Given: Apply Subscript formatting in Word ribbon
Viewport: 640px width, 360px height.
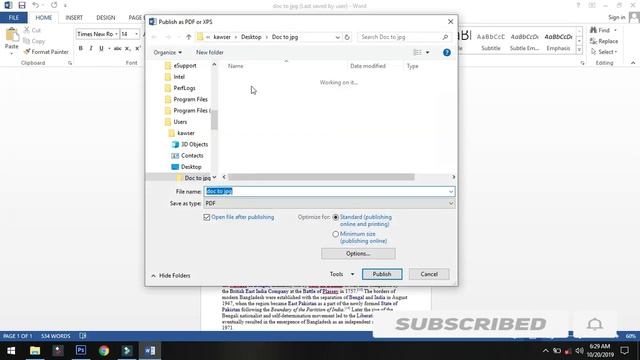Looking at the screenshot, I should (x=127, y=48).
